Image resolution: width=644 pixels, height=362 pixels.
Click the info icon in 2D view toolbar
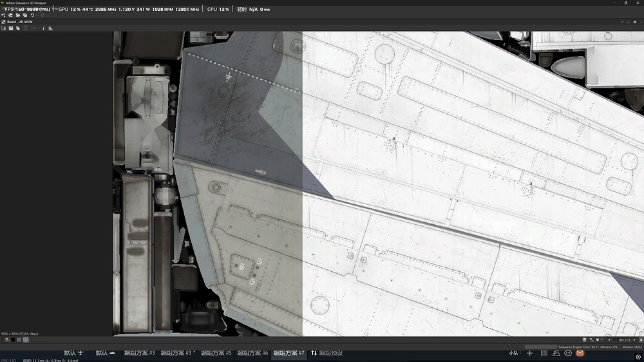[43, 28]
